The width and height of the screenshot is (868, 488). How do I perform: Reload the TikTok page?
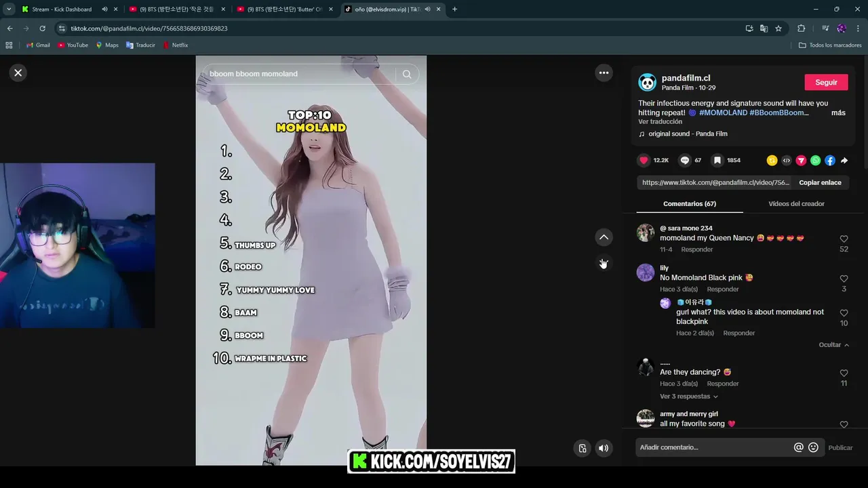pos(42,28)
